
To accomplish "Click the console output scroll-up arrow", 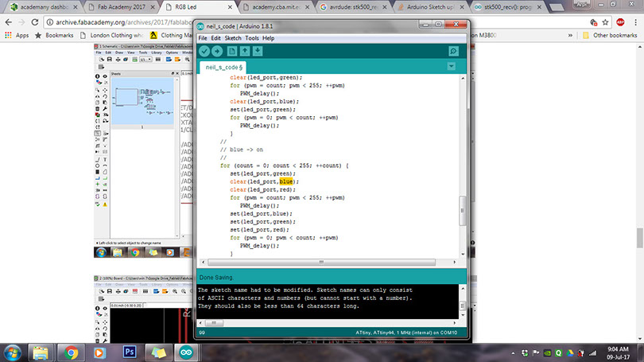I will pos(463,289).
